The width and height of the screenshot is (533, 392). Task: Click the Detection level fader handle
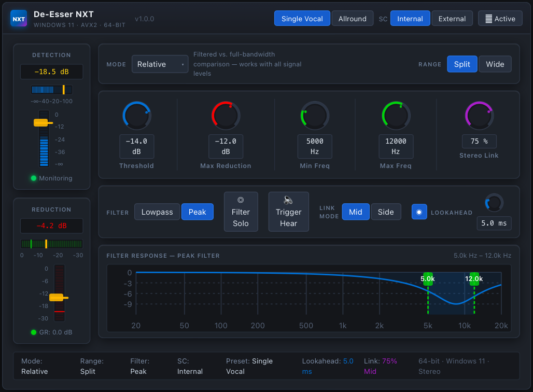[41, 123]
